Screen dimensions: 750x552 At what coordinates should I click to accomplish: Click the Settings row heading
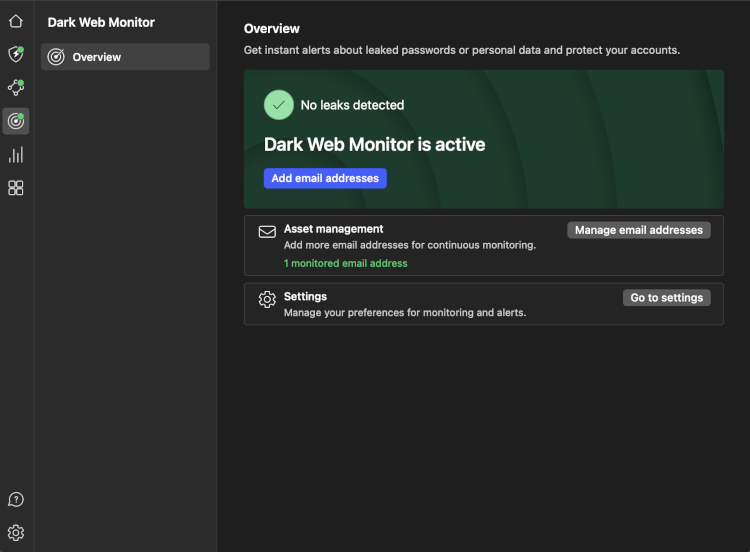pyautogui.click(x=305, y=297)
